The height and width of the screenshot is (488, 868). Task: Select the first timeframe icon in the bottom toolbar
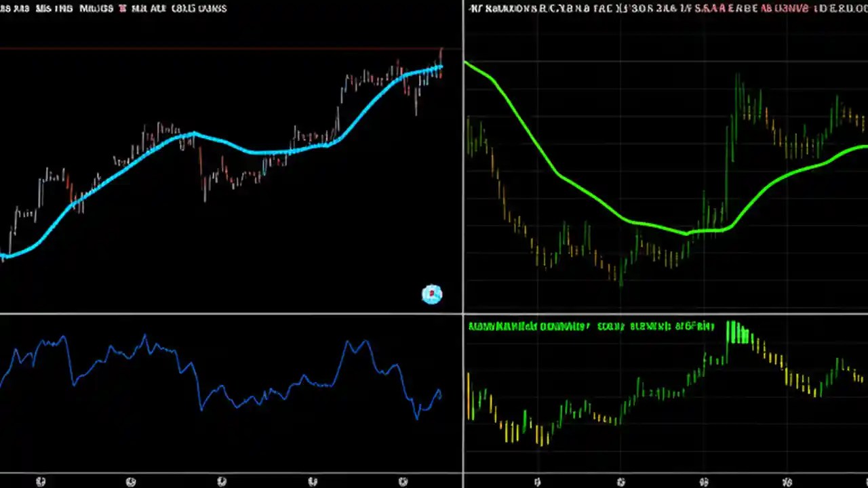pyautogui.click(x=41, y=481)
